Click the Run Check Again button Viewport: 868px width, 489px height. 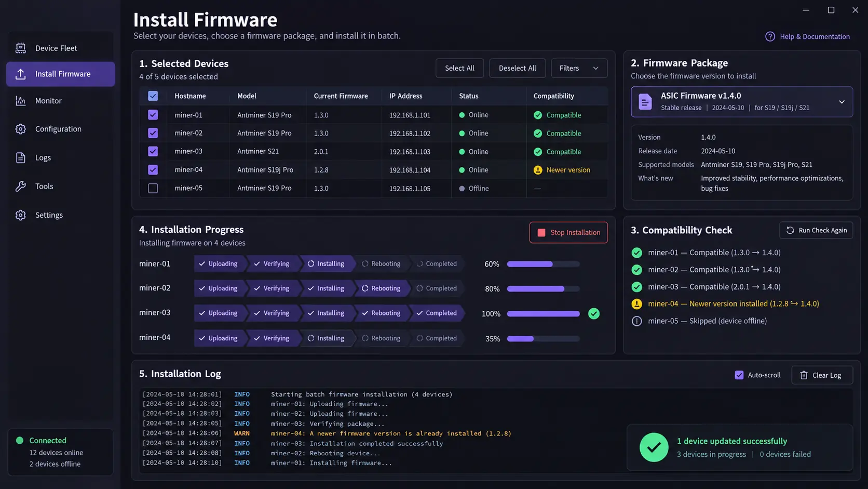(816, 230)
